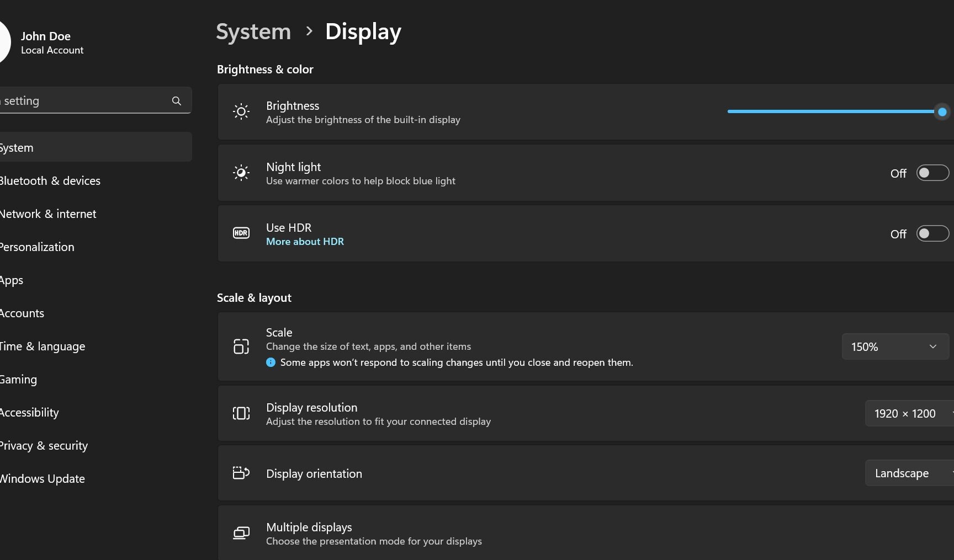Open the 1920 × 1200 resolution dropdown
Image resolution: width=954 pixels, height=560 pixels.
[x=909, y=413]
